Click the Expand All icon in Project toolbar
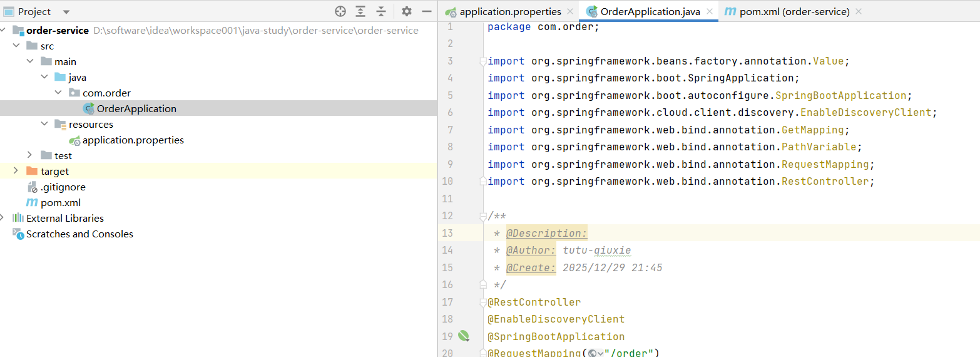This screenshot has height=357, width=980. 360,11
